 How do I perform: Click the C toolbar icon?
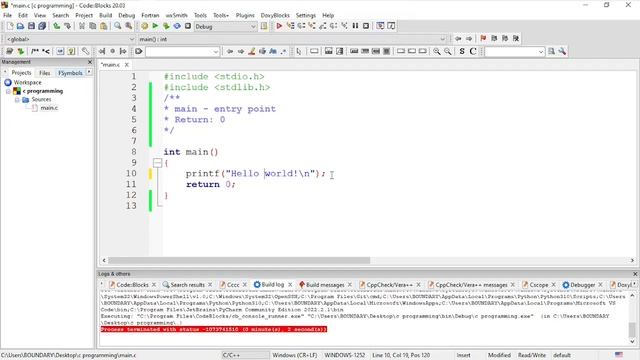pyautogui.click(x=473, y=51)
